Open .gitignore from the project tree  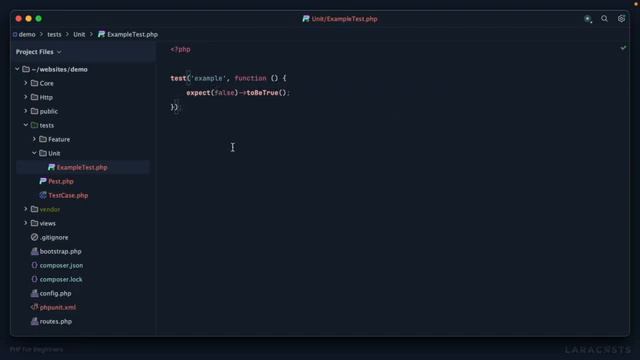click(x=54, y=237)
